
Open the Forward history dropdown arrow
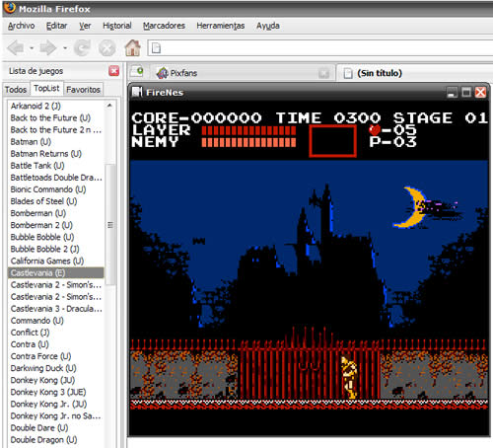coord(65,48)
